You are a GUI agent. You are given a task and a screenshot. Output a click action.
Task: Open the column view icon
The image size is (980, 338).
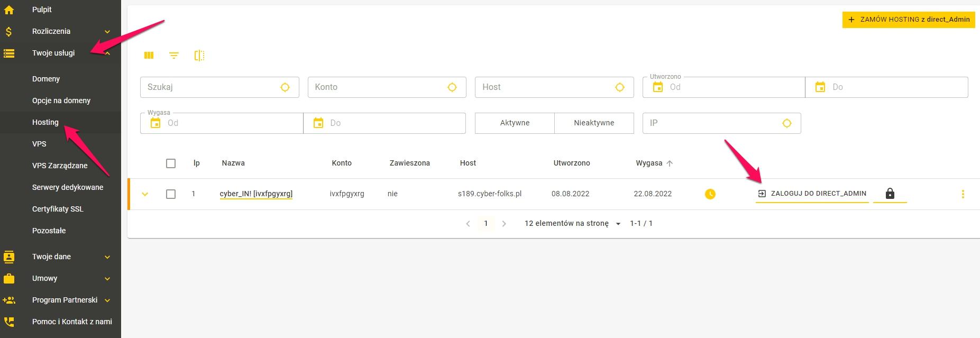pos(149,56)
